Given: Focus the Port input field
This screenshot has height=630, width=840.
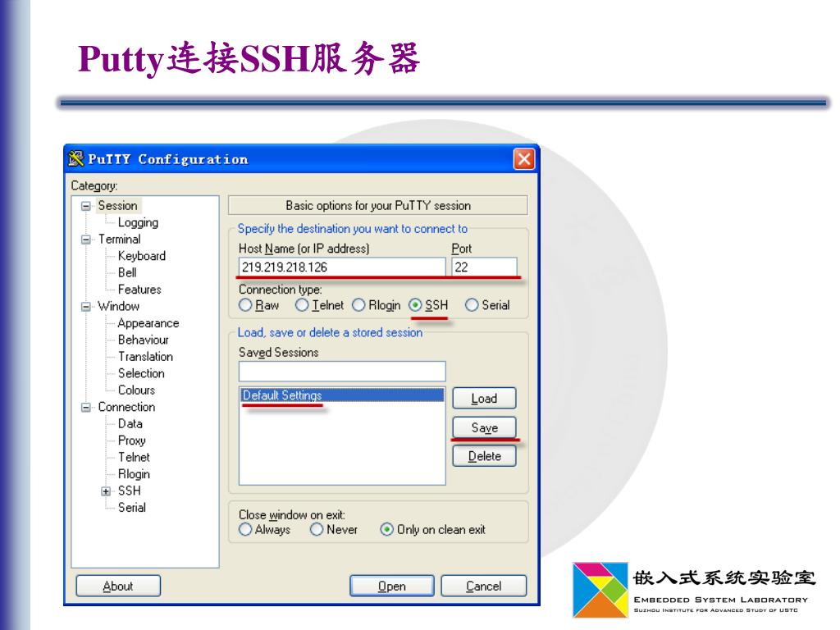Looking at the screenshot, I should coord(484,267).
